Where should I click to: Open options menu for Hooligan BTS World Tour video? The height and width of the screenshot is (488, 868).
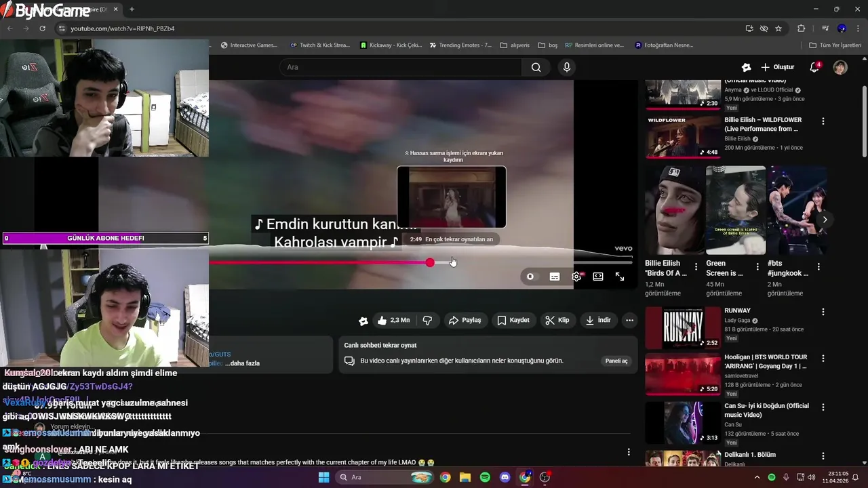(823, 359)
